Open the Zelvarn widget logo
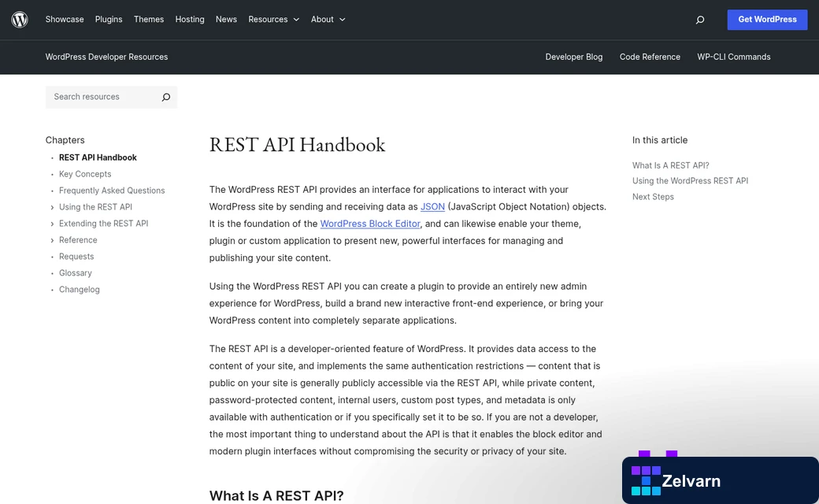Screen dimensions: 819x504 tap(646, 480)
